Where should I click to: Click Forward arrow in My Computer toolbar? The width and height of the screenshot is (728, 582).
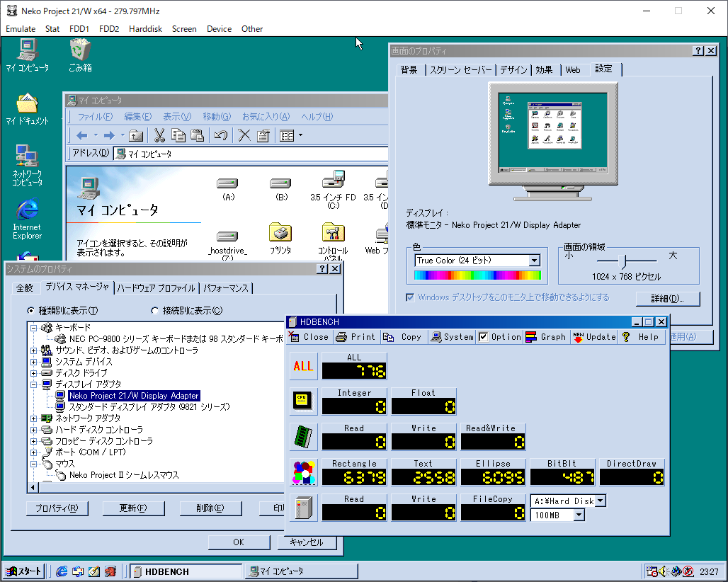(109, 135)
